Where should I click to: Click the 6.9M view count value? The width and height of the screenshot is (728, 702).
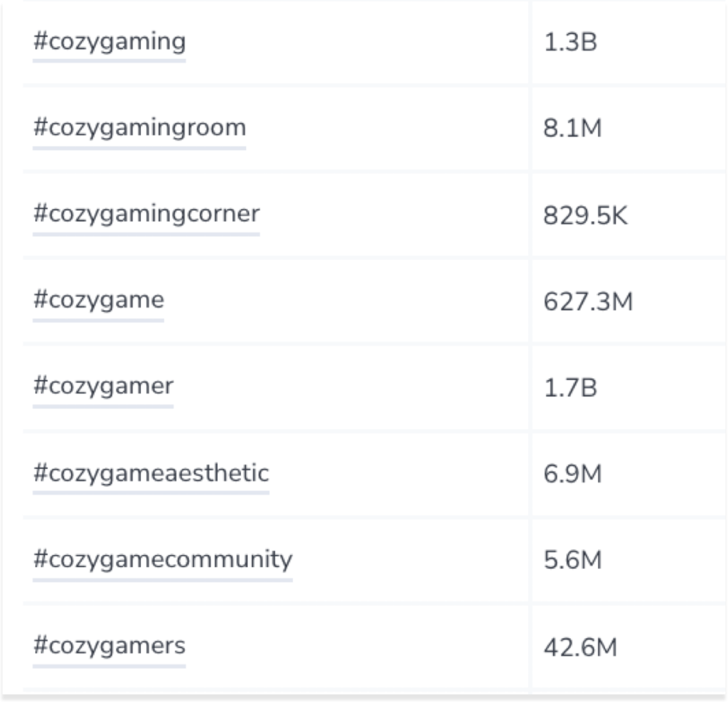coord(572,474)
